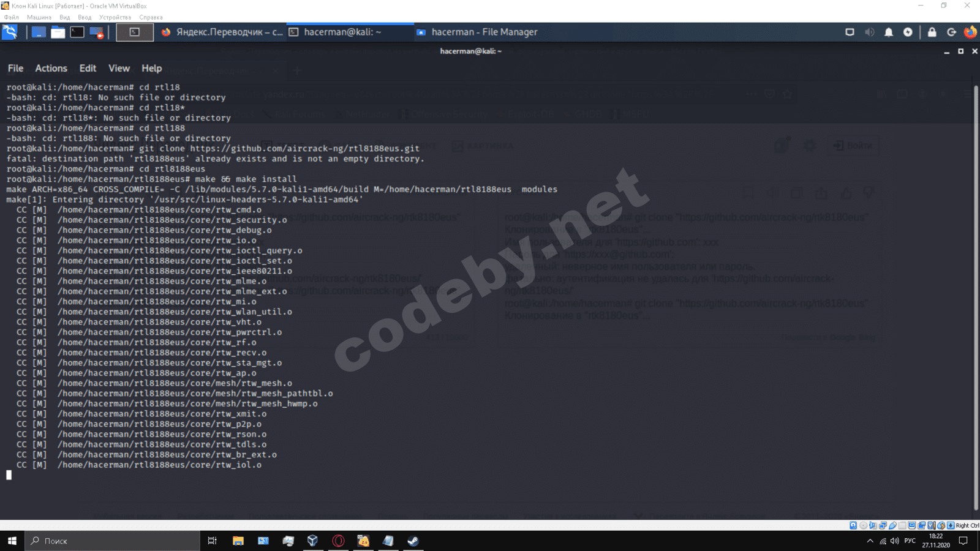Click the rtw_iol.o compile output line
Image resolution: width=980 pixels, height=551 pixels.
(x=139, y=465)
